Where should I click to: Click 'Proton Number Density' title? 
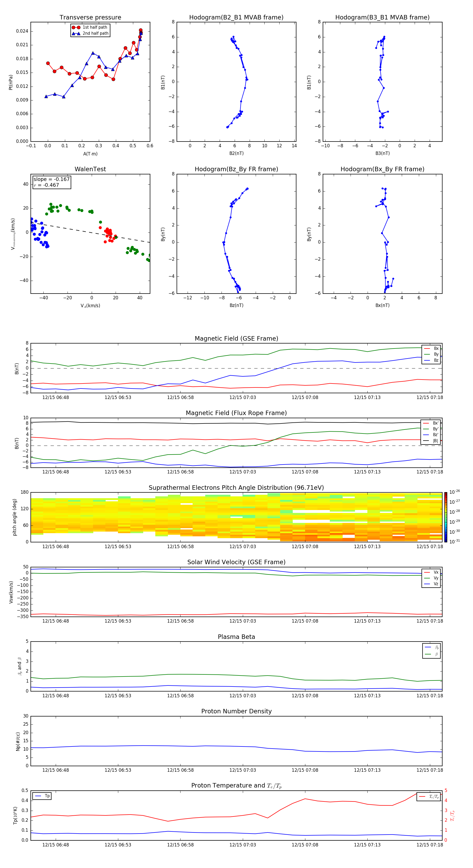coord(236,711)
